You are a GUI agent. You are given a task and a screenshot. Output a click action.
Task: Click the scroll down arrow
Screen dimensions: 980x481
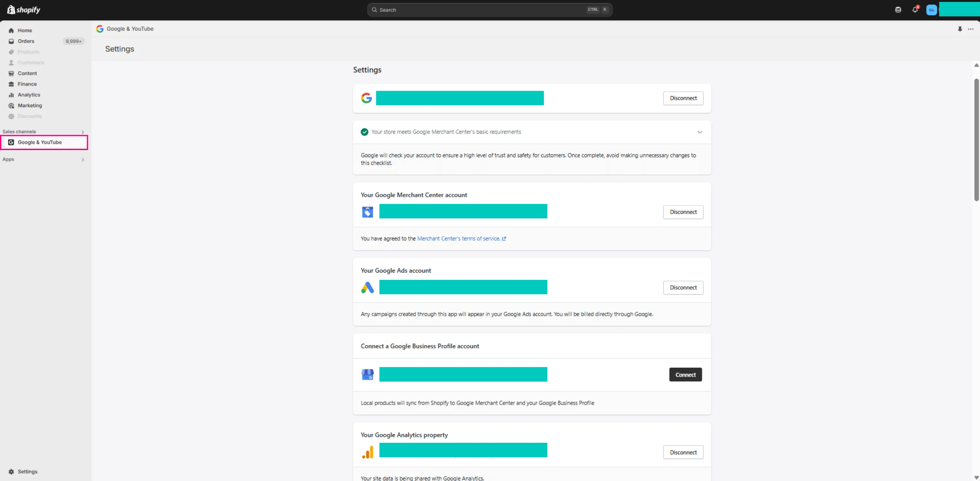[x=976, y=477]
